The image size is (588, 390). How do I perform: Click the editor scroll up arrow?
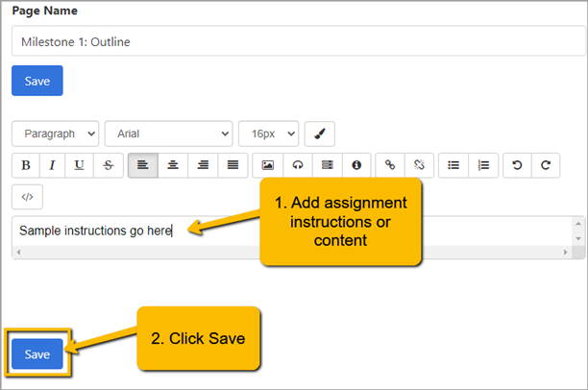click(x=578, y=224)
